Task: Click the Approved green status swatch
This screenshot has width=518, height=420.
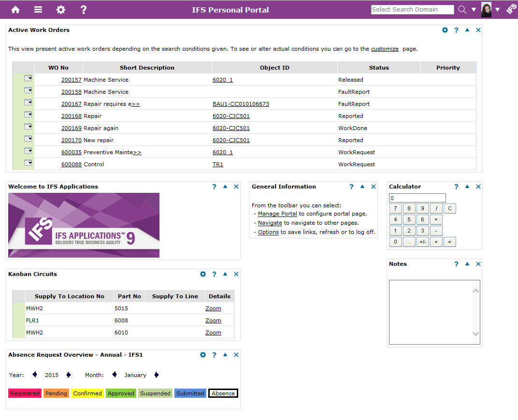Action: tap(121, 393)
